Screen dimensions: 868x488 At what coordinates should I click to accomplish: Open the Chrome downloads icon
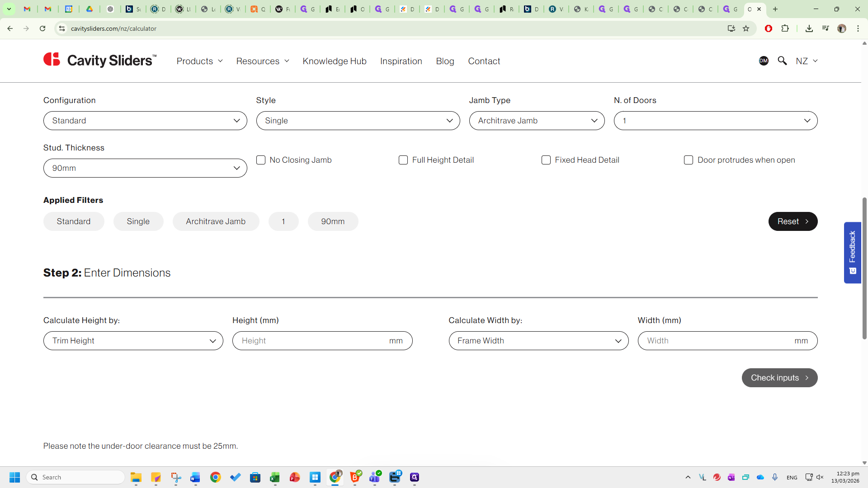coord(809,28)
